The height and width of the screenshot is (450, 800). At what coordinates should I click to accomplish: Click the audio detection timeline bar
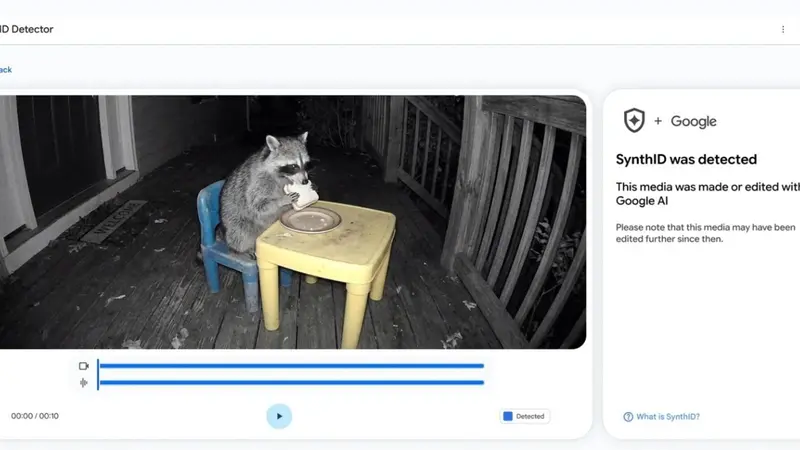(x=291, y=383)
